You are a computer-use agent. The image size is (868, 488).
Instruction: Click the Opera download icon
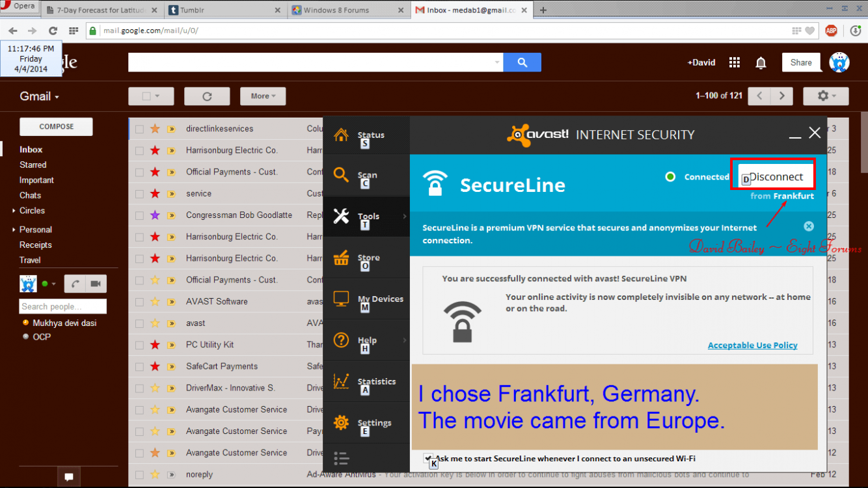pos(856,31)
